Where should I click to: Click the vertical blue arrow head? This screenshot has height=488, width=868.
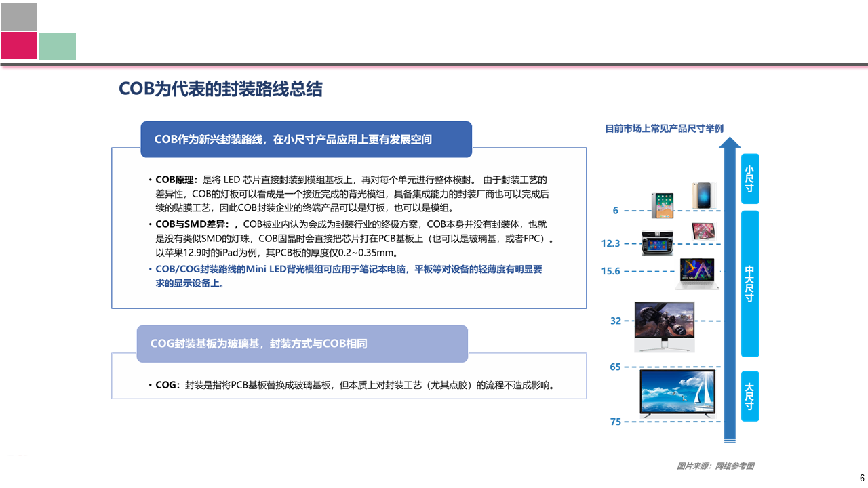(x=730, y=143)
